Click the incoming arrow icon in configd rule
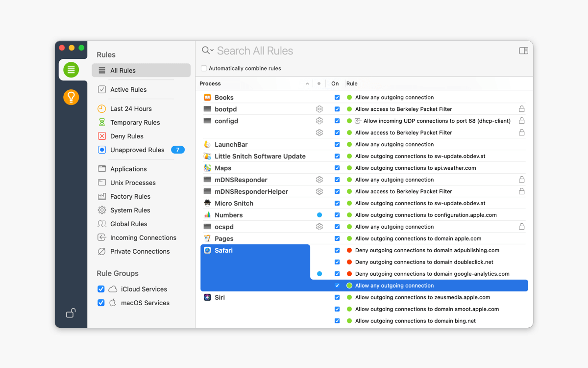 [x=358, y=121]
